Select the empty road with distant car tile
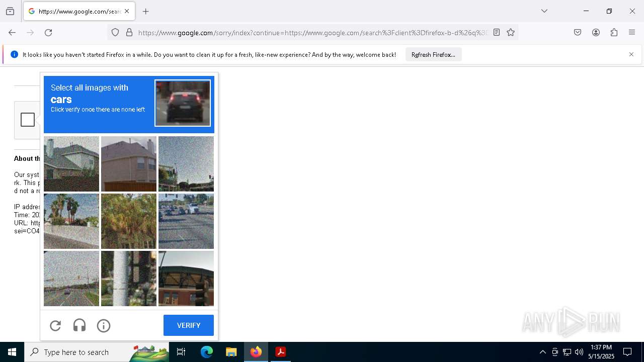 (x=71, y=279)
